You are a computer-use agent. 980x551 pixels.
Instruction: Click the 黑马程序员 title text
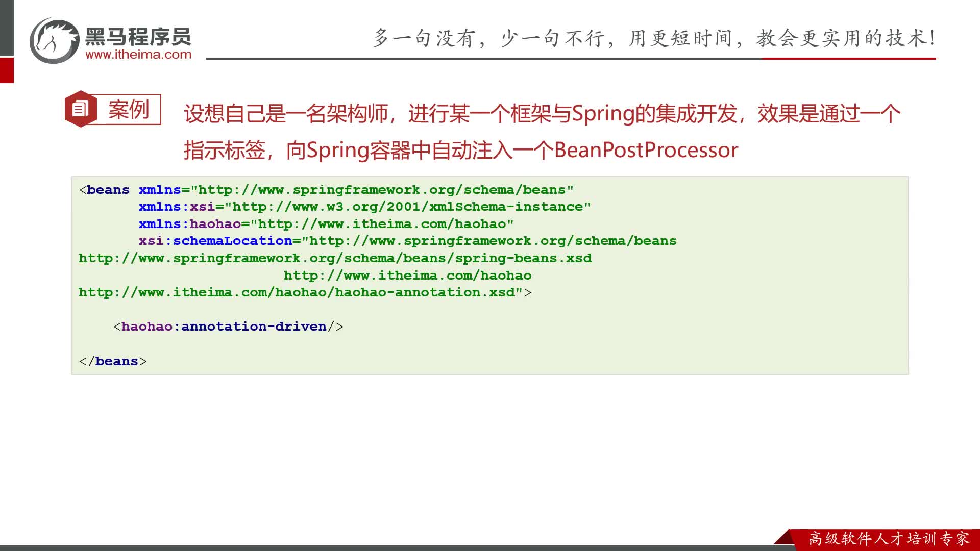pos(138,36)
